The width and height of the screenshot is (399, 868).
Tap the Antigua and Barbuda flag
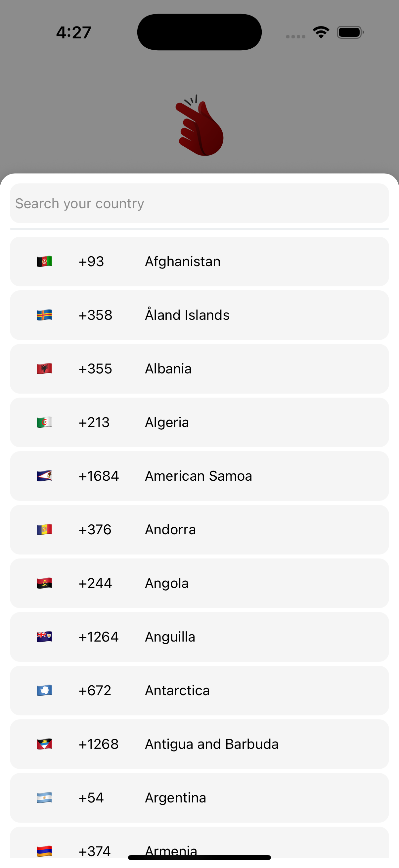[44, 744]
